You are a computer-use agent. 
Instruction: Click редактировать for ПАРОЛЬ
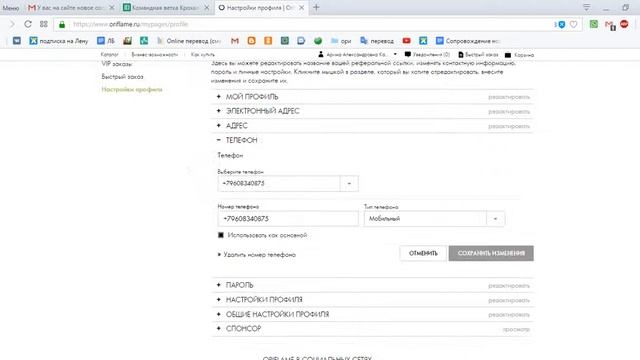(x=509, y=286)
